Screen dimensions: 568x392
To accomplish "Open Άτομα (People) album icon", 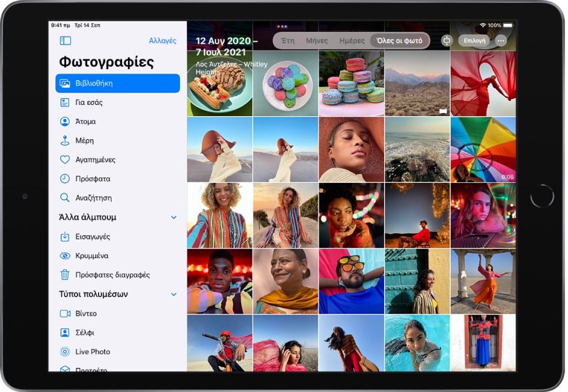I will 65,121.
